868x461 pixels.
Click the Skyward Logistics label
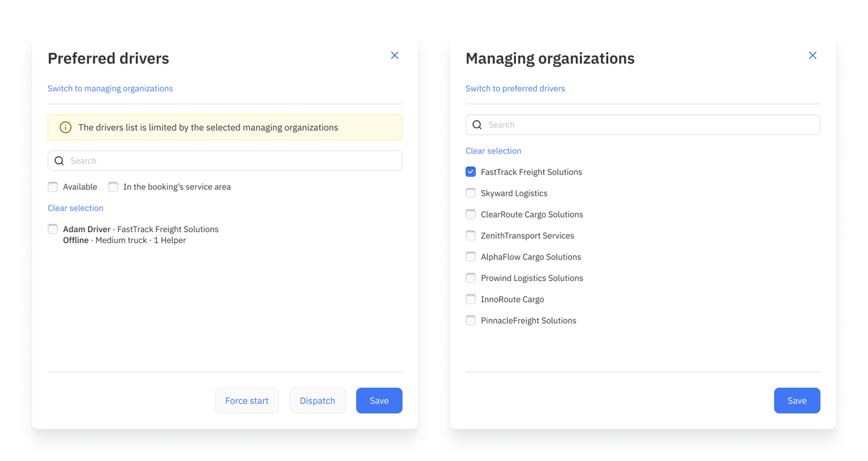pyautogui.click(x=514, y=193)
